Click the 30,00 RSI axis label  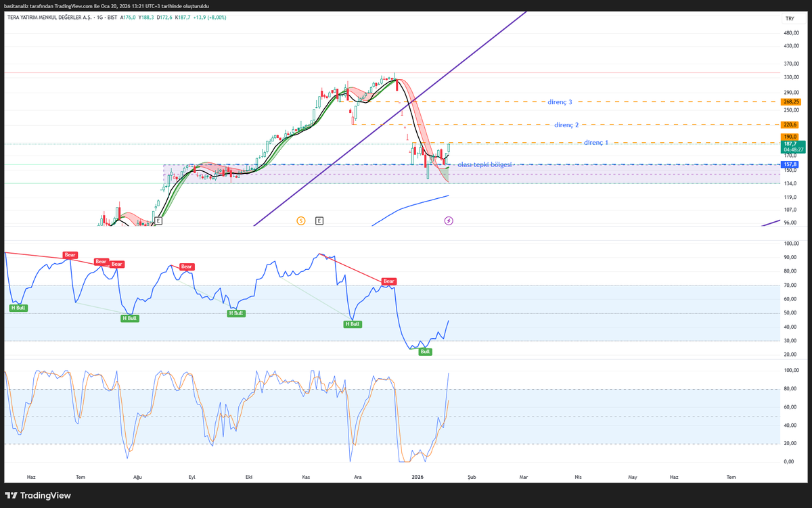click(x=790, y=341)
